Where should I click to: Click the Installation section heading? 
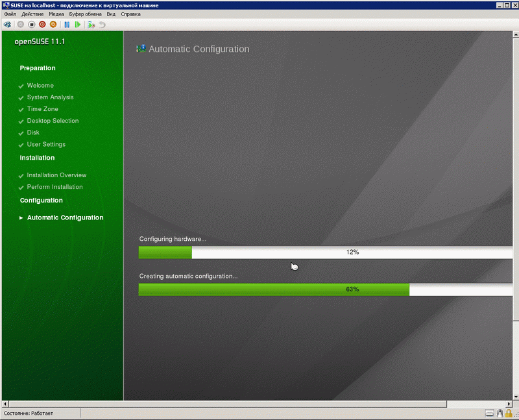pyautogui.click(x=37, y=158)
